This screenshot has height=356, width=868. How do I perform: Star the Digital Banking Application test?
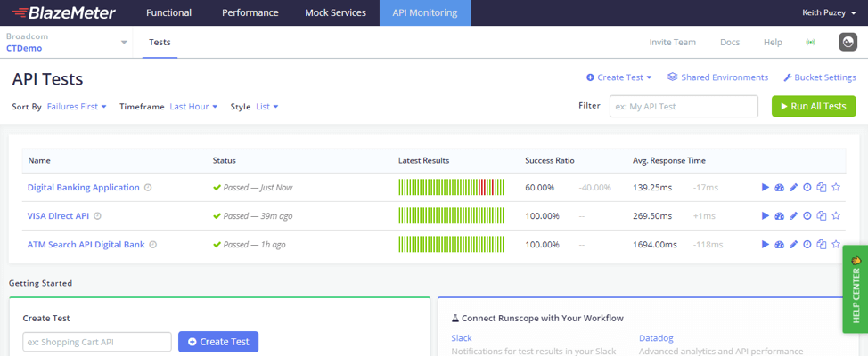click(x=836, y=188)
